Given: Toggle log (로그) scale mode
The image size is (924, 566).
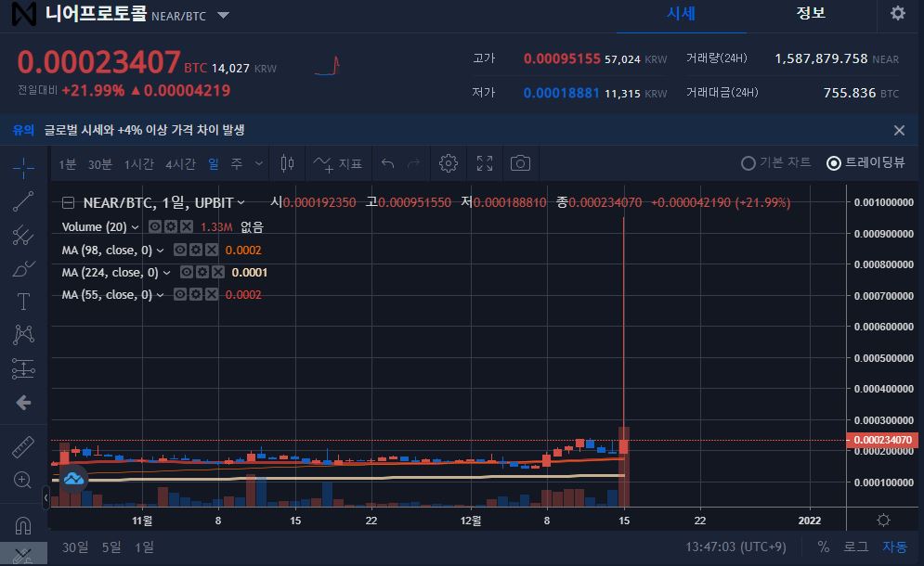Looking at the screenshot, I should point(855,547).
